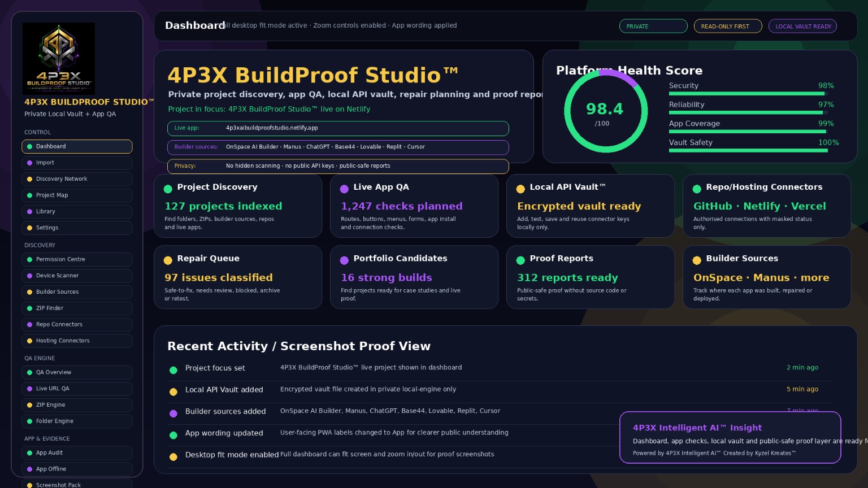Select ZIP Engine in sidebar

pos(77,405)
